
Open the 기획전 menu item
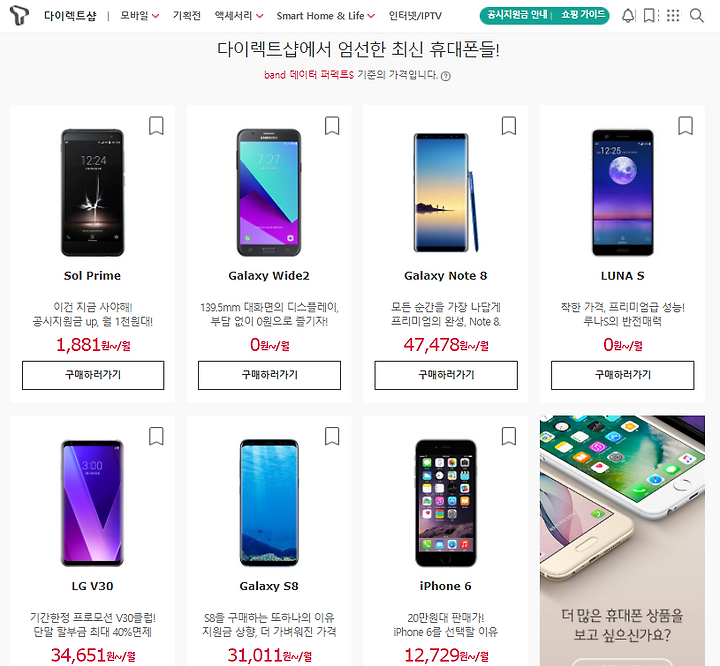click(x=186, y=16)
